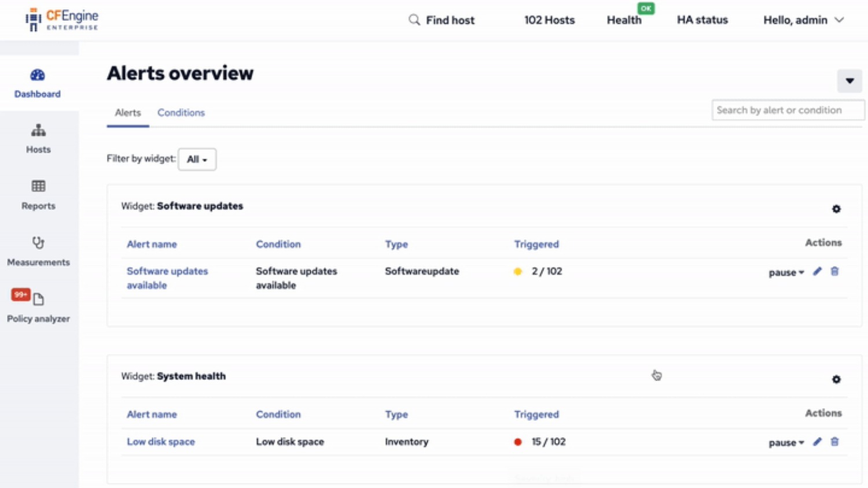Open the HA status menu item
Screen dimensions: 868x488
[x=703, y=20]
